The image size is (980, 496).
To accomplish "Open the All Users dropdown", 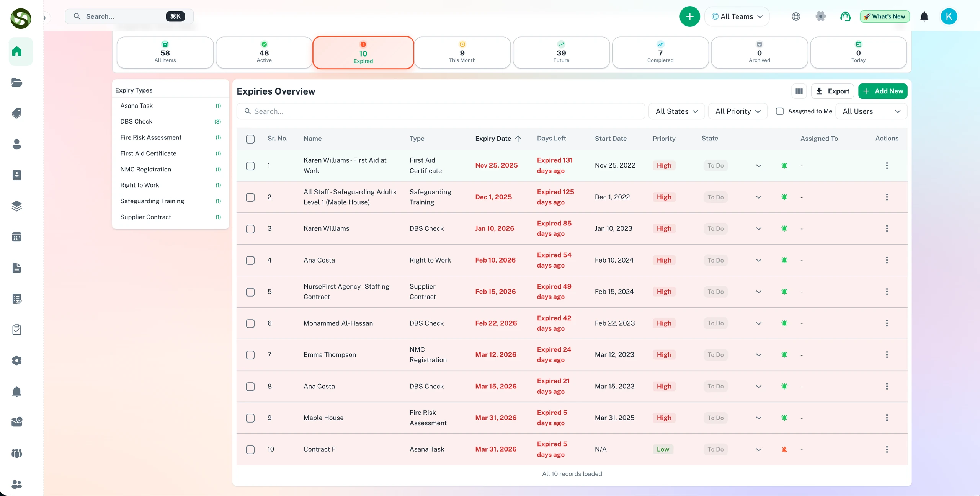I will [x=871, y=111].
